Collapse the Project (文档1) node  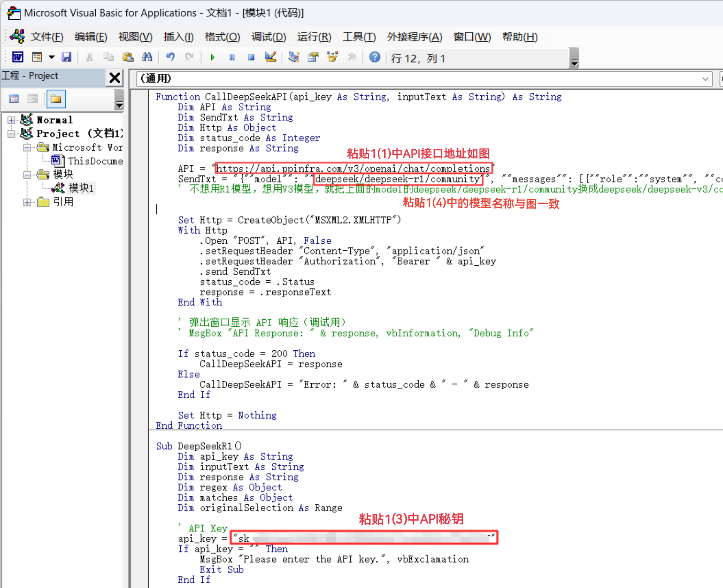(x=12, y=134)
